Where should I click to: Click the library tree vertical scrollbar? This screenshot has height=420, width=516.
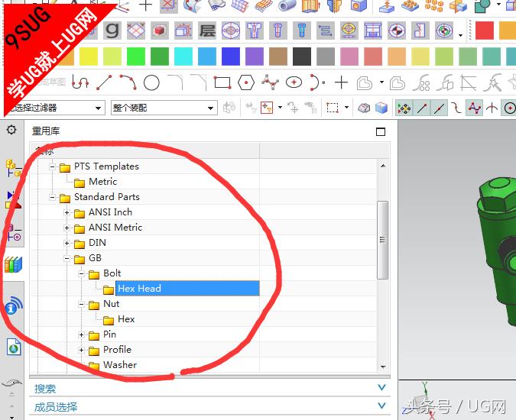tap(383, 237)
